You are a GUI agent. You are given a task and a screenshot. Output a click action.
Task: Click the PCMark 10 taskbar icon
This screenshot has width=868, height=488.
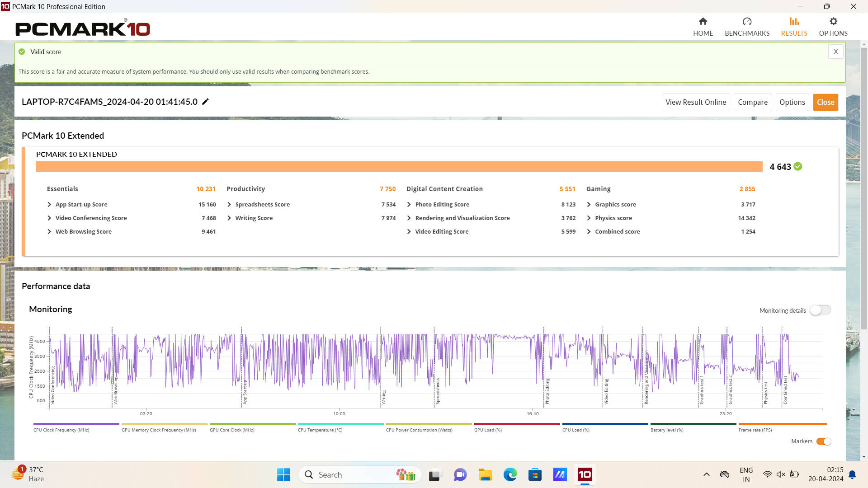pos(585,474)
